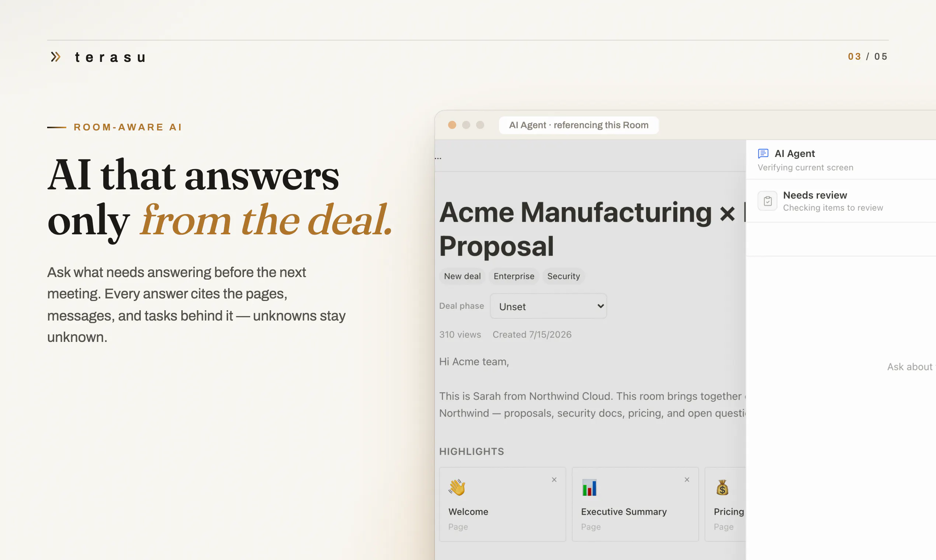Open the Welcome page card
This screenshot has width=936, height=560.
point(502,504)
